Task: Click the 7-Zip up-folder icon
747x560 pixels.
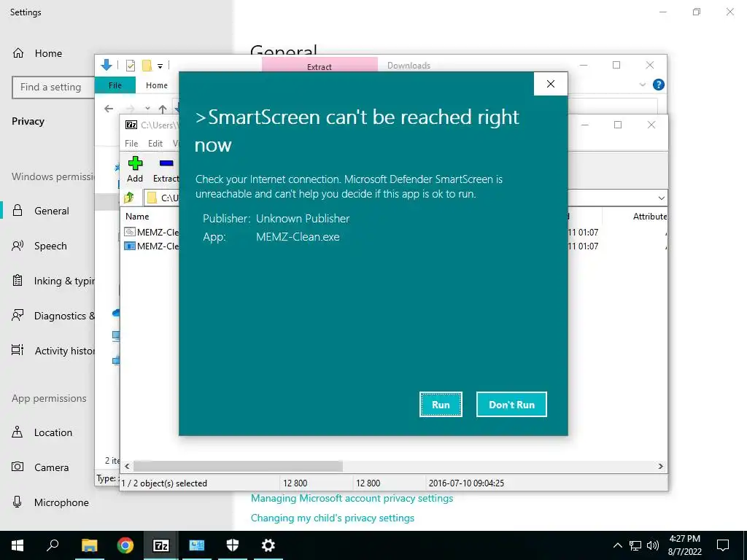Action: 129,197
